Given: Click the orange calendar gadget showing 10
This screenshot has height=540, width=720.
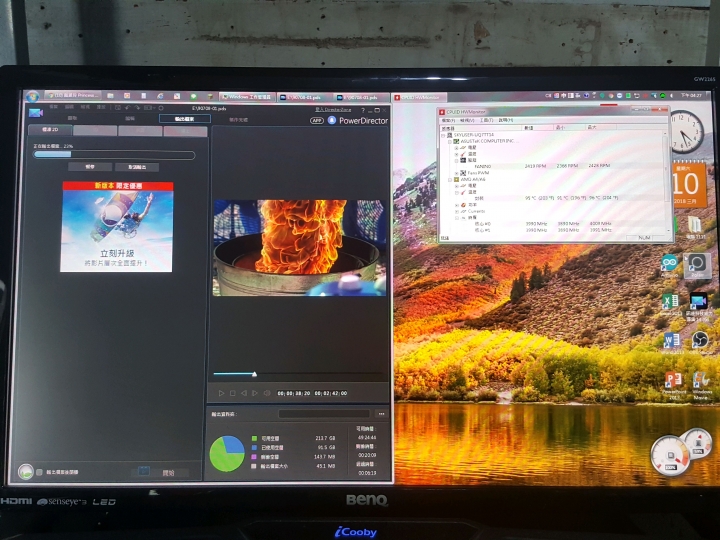Looking at the screenshot, I should click(x=689, y=184).
